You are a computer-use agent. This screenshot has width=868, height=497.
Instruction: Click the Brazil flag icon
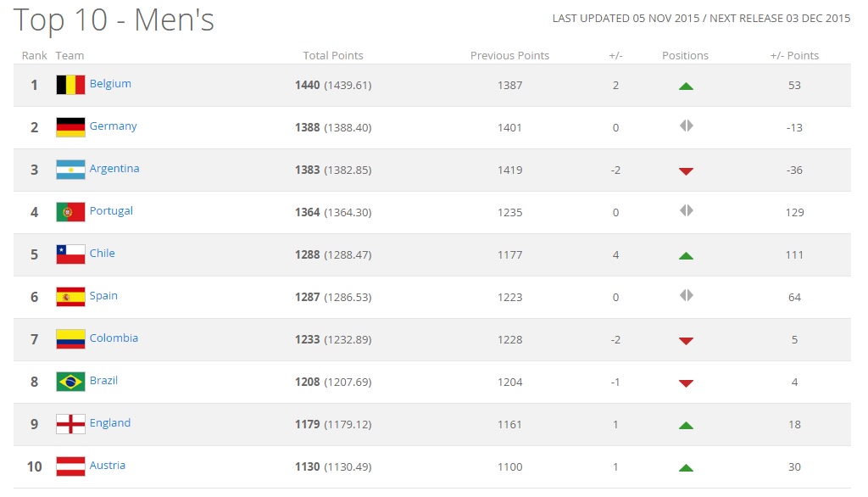[x=70, y=382]
